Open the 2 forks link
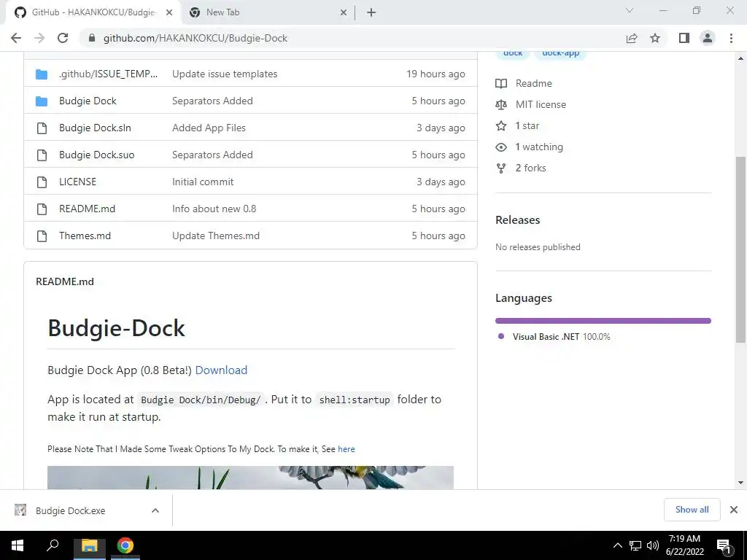 (531, 168)
